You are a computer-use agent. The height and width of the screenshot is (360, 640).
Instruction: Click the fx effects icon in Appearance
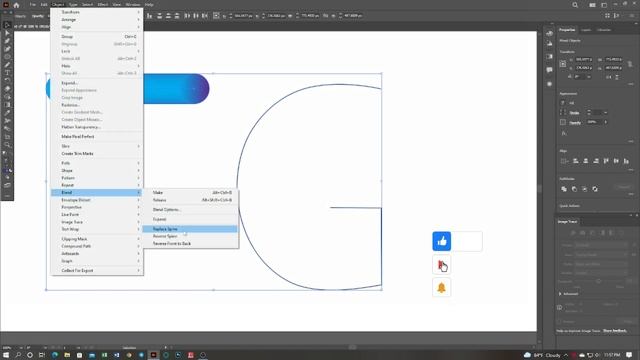564,133
